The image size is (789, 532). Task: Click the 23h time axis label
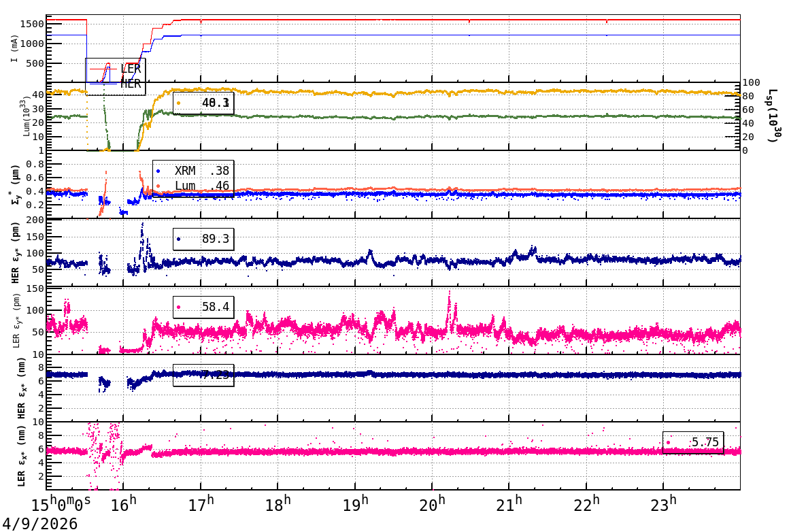coord(663,504)
